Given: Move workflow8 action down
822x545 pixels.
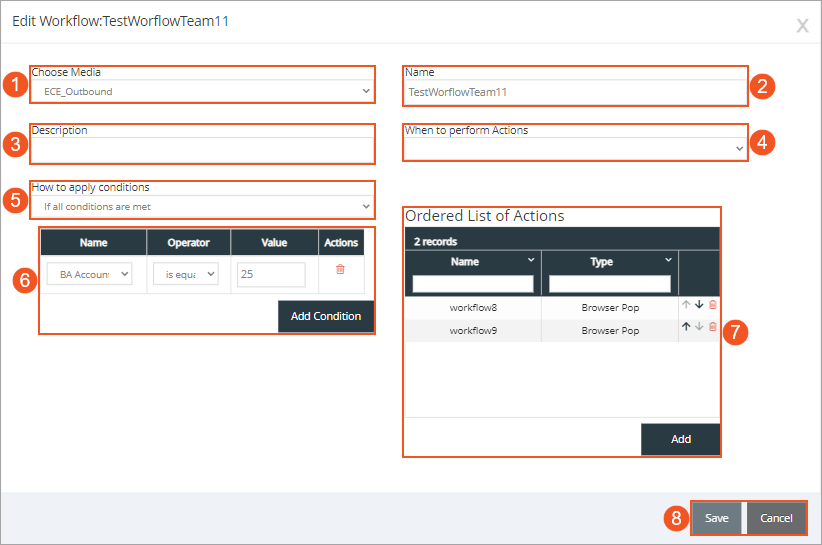Looking at the screenshot, I should (x=699, y=304).
